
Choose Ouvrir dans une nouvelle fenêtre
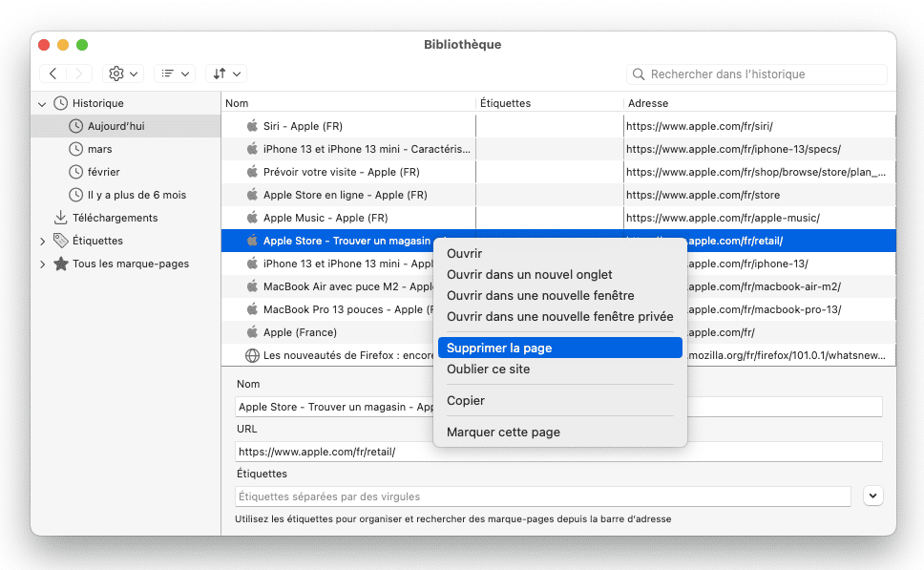(x=559, y=296)
